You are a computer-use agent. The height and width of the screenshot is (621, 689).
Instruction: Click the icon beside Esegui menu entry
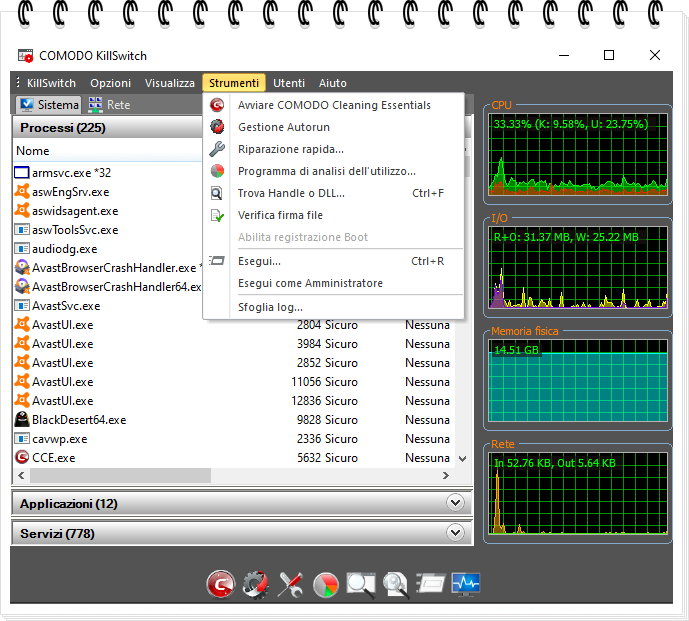tap(217, 261)
